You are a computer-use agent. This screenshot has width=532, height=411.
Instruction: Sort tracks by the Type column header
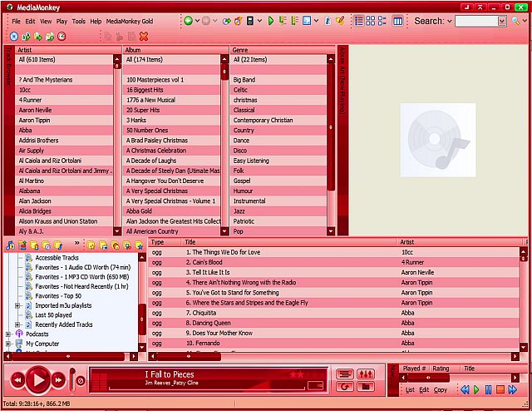pyautogui.click(x=165, y=242)
